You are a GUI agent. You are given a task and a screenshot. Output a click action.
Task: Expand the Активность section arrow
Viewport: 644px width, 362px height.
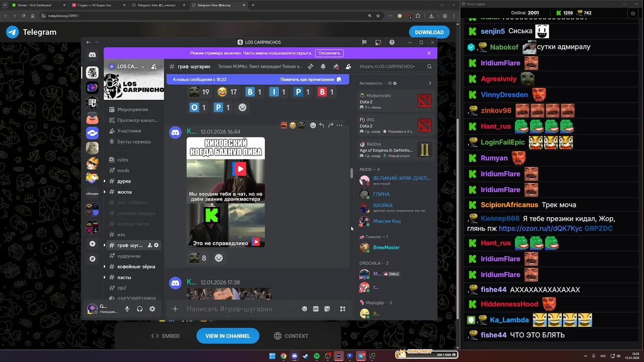(430, 83)
